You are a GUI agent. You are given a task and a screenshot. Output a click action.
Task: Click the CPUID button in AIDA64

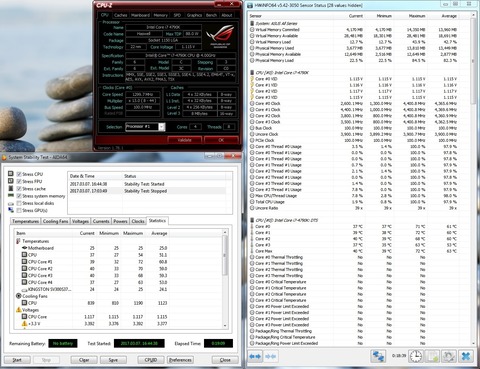tap(151, 360)
